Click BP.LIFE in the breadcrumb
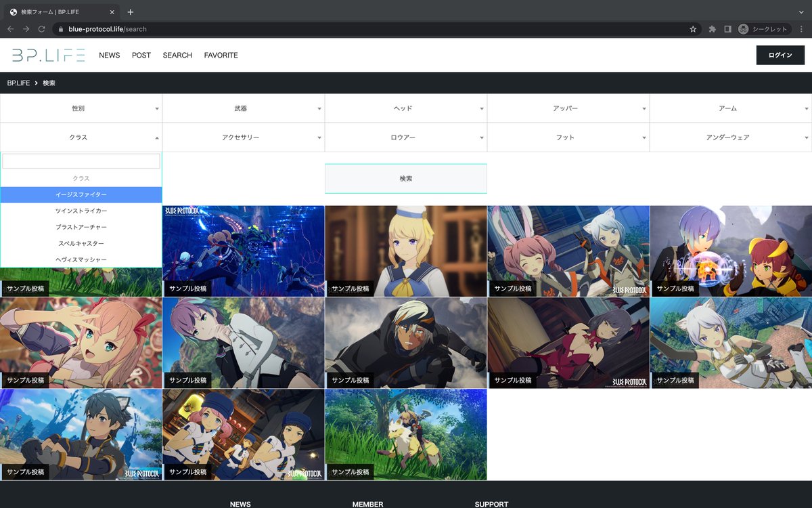812x508 pixels. pos(19,83)
